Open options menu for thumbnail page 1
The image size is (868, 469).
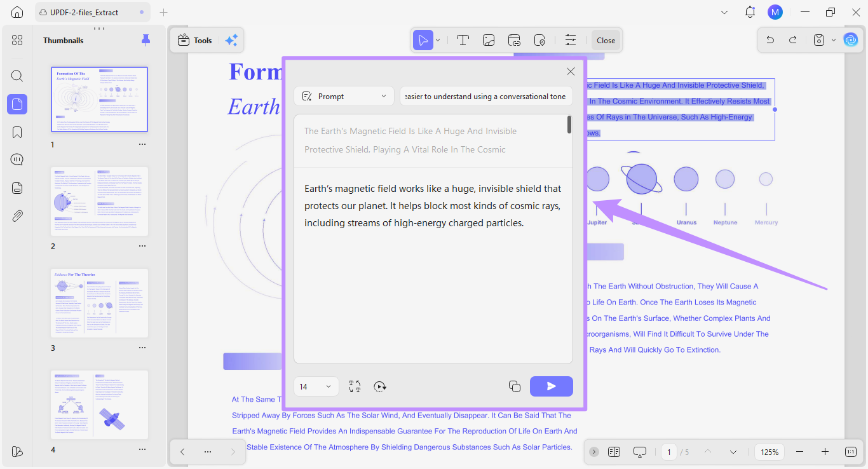(142, 144)
